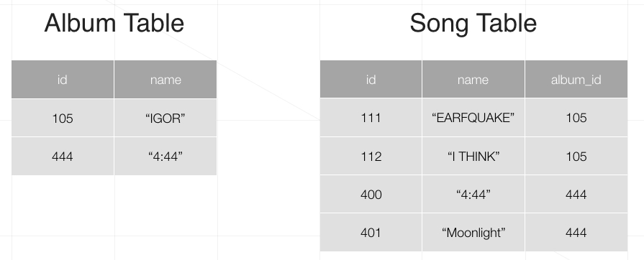This screenshot has width=644, height=260.
Task: Select the "I THINK" song cell
Action: tap(473, 157)
